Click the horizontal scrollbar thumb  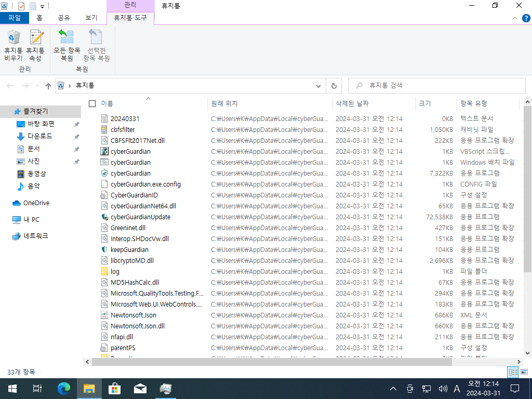pos(272,362)
